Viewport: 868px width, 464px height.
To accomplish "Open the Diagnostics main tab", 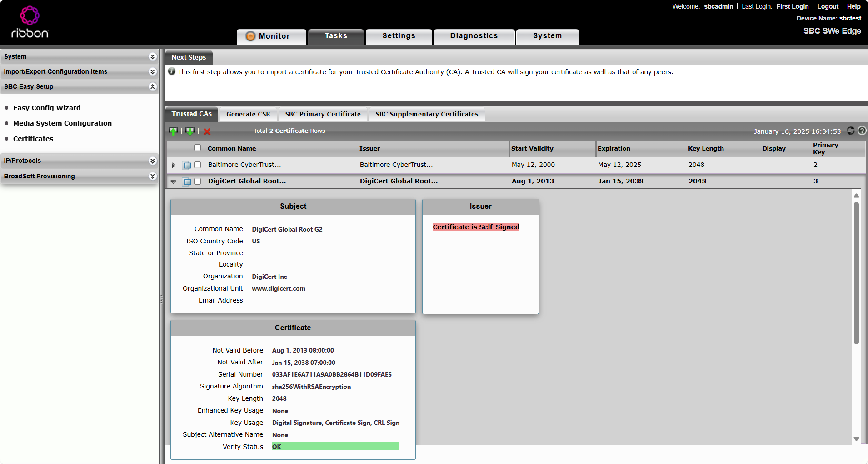I will pyautogui.click(x=474, y=36).
